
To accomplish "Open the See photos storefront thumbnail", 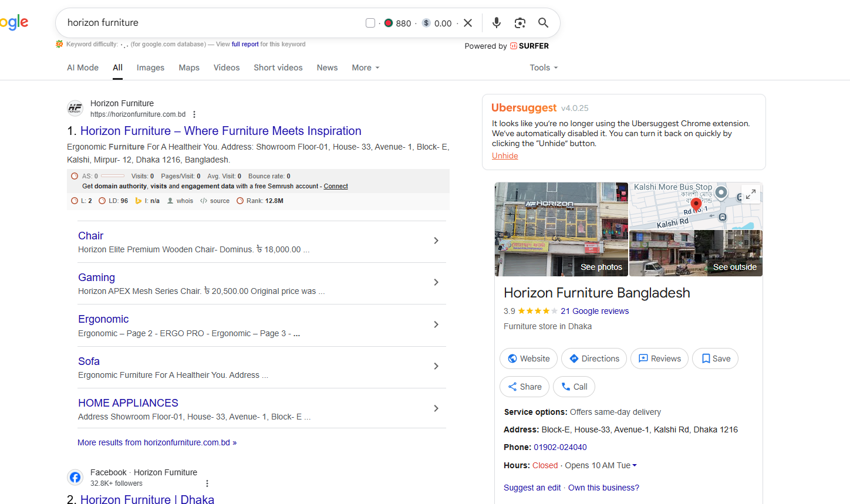I will coord(561,229).
